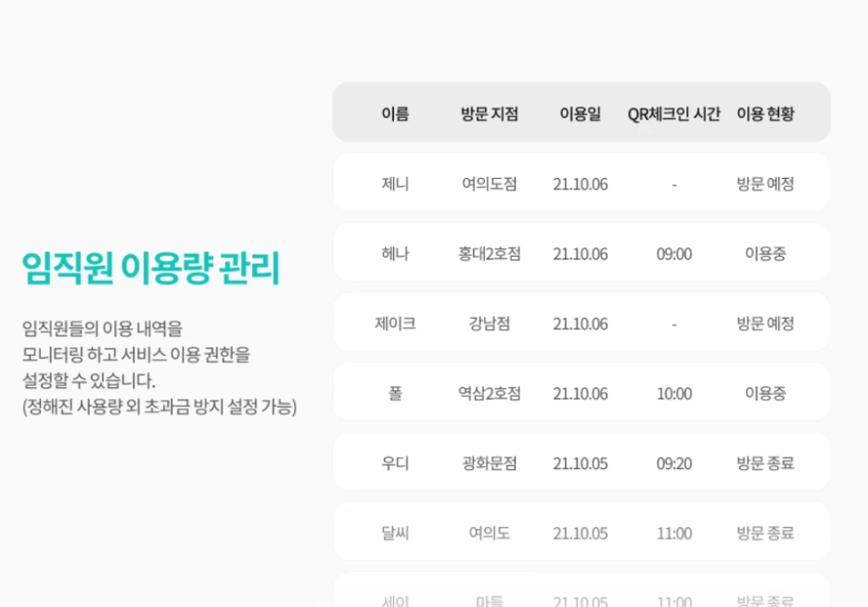
Task: Click the 이름 column header
Action: [395, 114]
